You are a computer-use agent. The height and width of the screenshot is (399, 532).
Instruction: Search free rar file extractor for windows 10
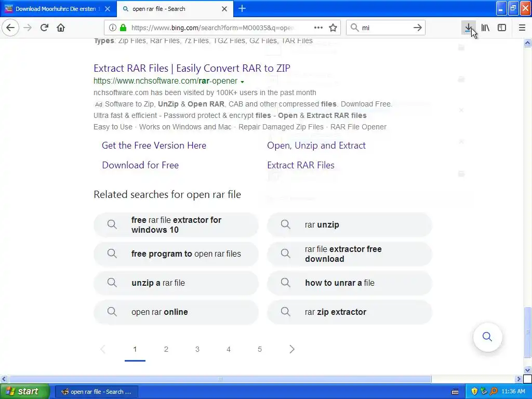point(176,224)
